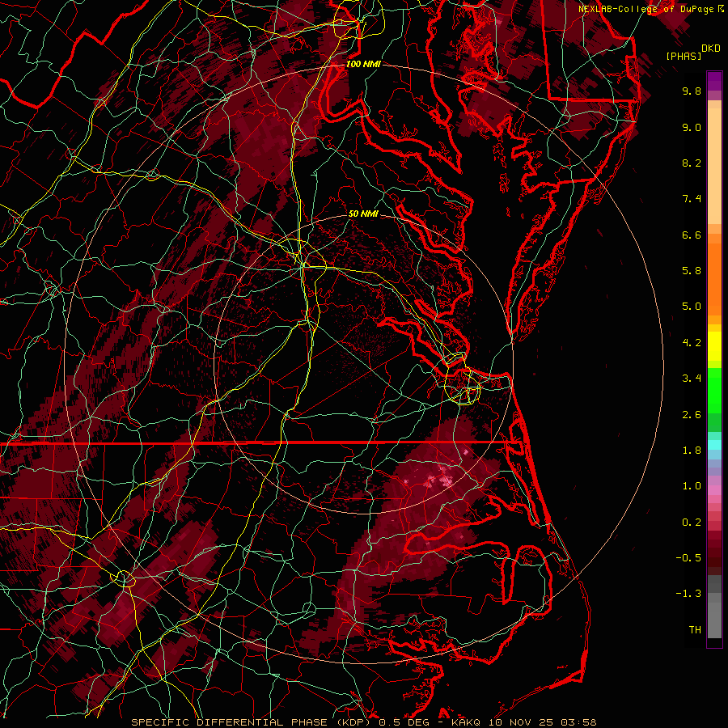Click the 1.8 scale value label
Screen dimensions: 728x728
[692, 451]
